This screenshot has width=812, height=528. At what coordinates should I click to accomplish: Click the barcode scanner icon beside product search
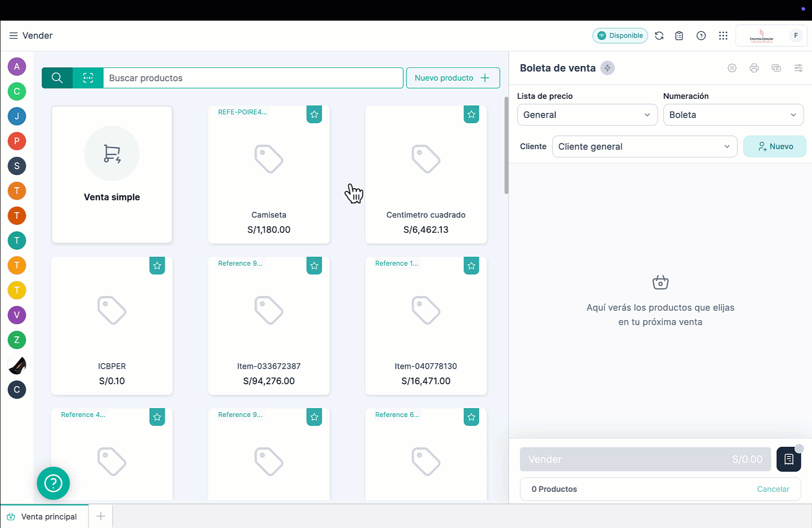(88, 78)
